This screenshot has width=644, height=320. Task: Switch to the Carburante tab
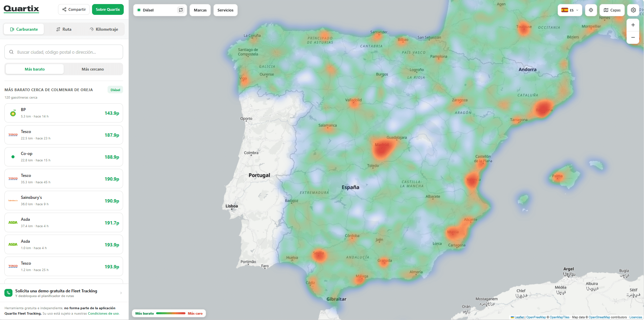[24, 29]
